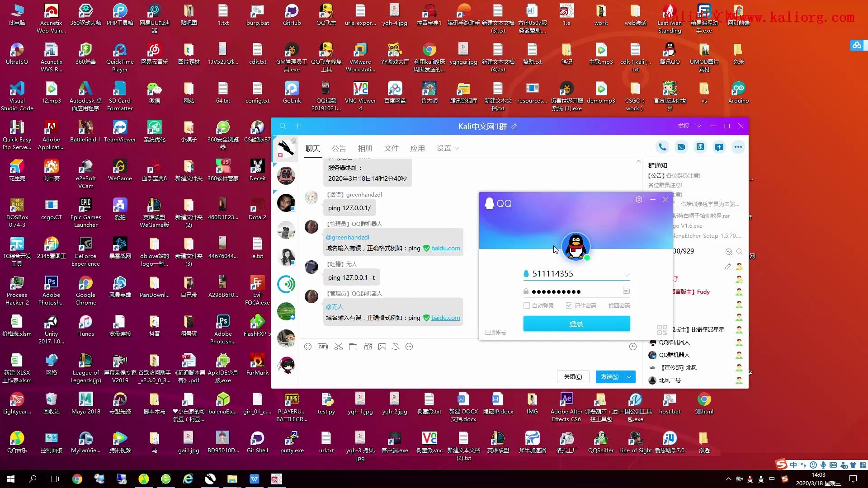Screen dimensions: 868x488
Task: Open QQ login settings hexagon icon
Action: 639,199
